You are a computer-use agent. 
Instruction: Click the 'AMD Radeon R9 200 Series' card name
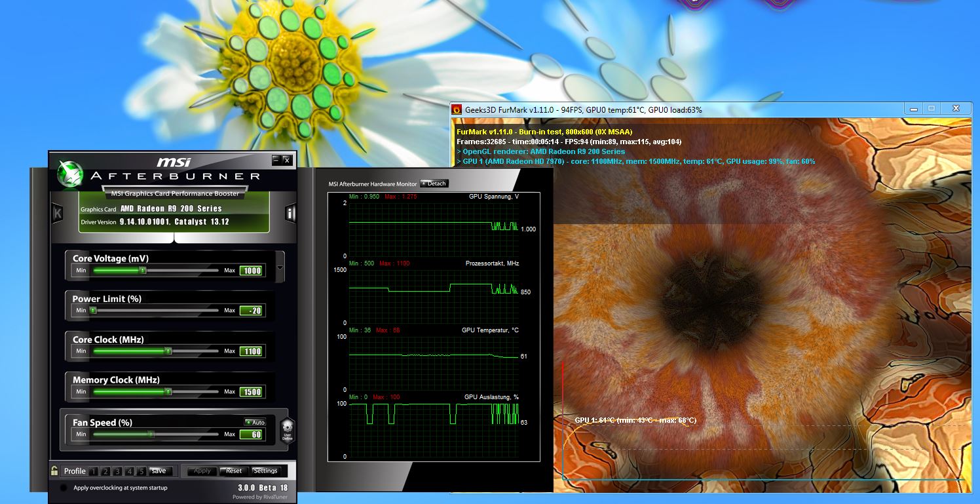click(x=171, y=208)
